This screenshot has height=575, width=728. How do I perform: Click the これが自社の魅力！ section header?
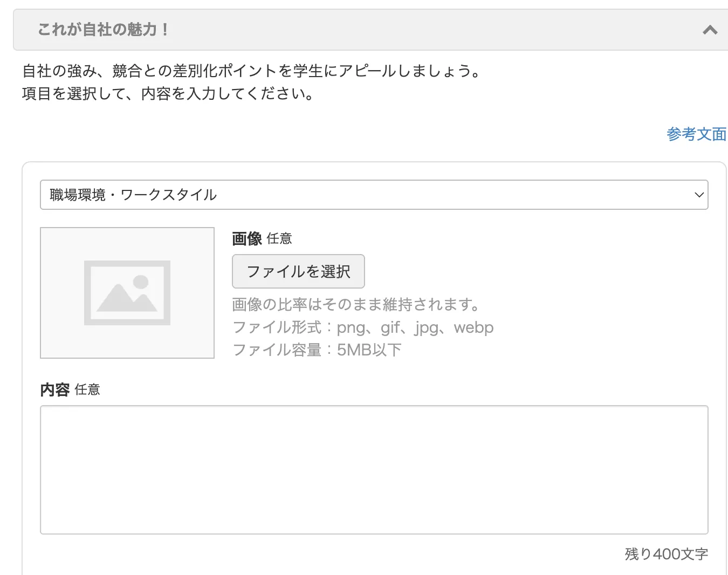[x=370, y=30]
